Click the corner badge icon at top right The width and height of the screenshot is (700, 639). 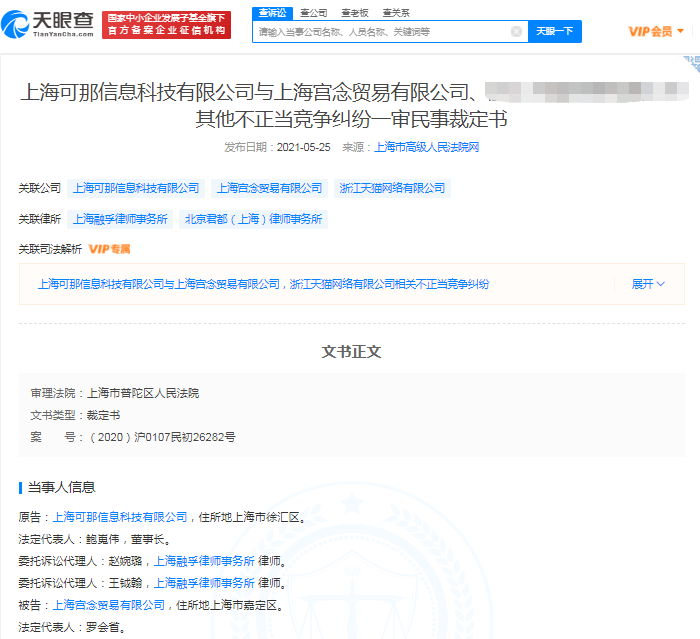click(692, 64)
